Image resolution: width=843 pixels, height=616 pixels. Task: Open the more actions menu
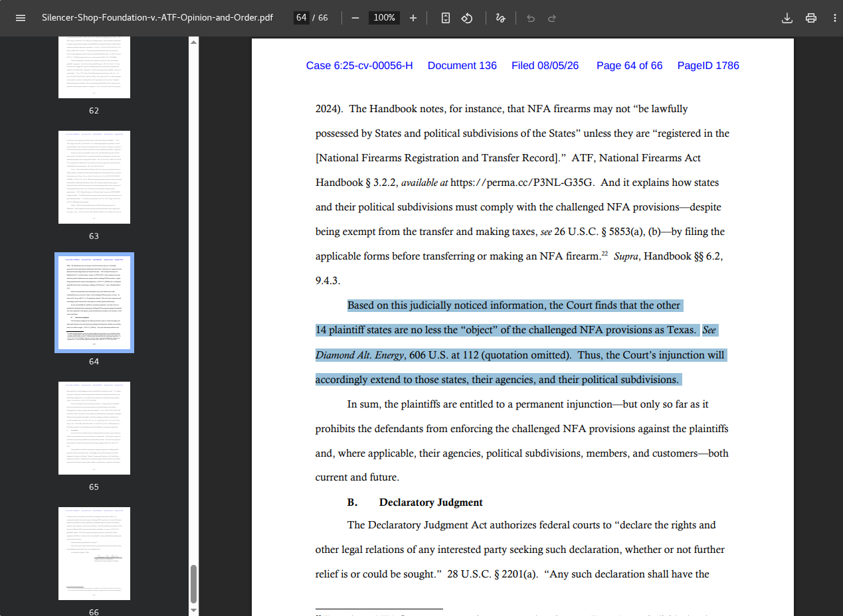pyautogui.click(x=834, y=18)
